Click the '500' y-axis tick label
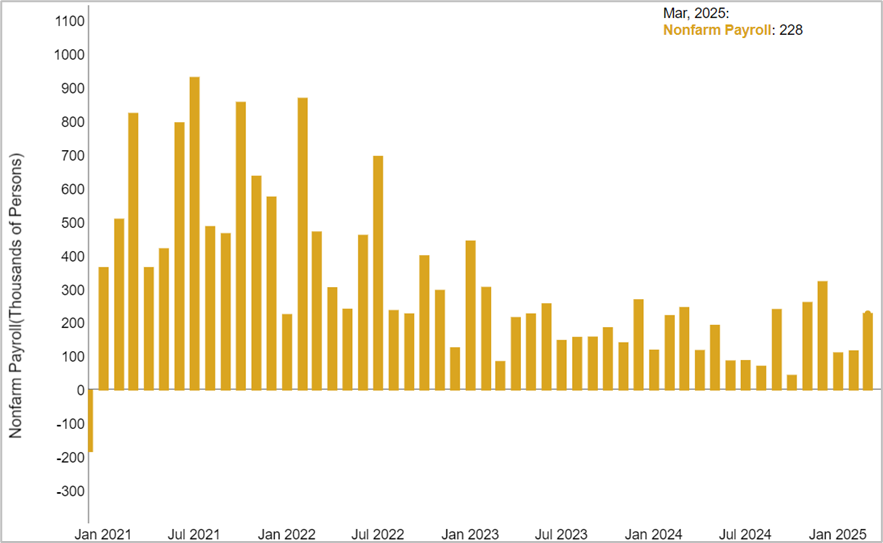 (73, 223)
